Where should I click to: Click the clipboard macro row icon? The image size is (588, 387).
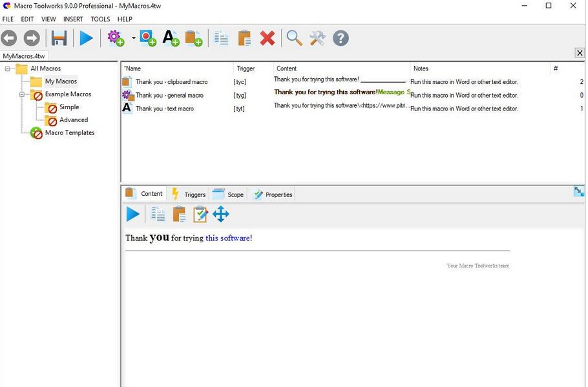[x=127, y=81]
